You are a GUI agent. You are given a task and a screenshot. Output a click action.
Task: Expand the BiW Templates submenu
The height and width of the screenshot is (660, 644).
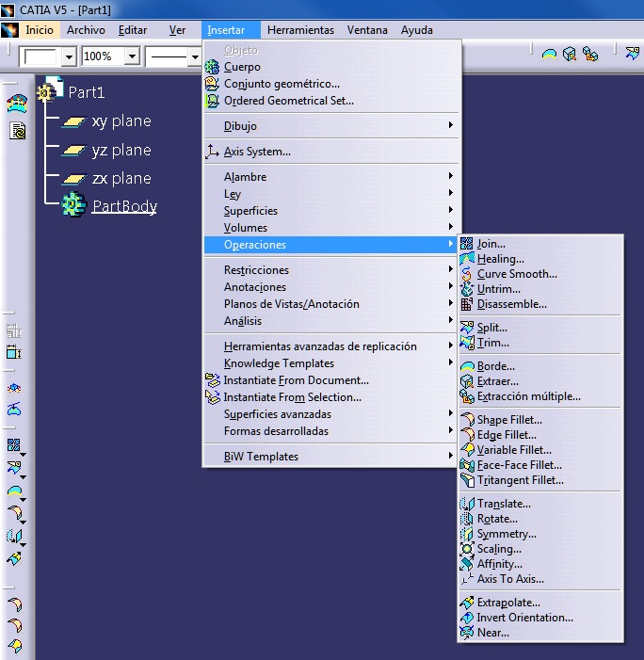click(x=332, y=457)
